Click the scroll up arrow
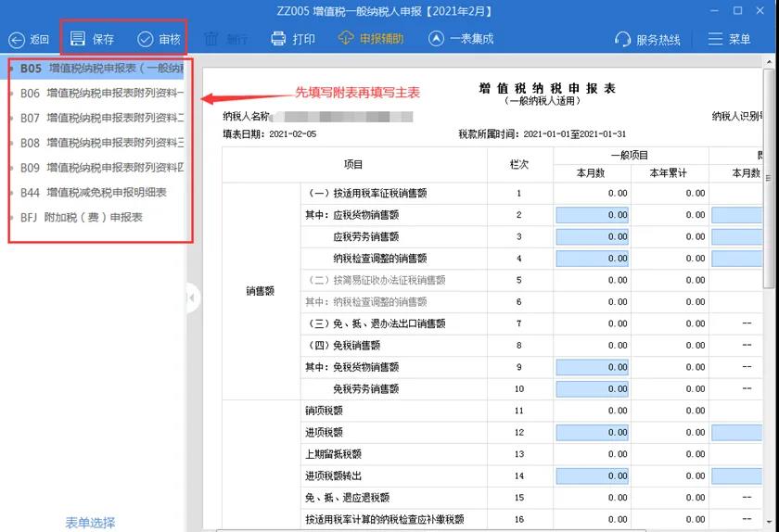Viewport: 779px width, 532px height. tap(769, 62)
